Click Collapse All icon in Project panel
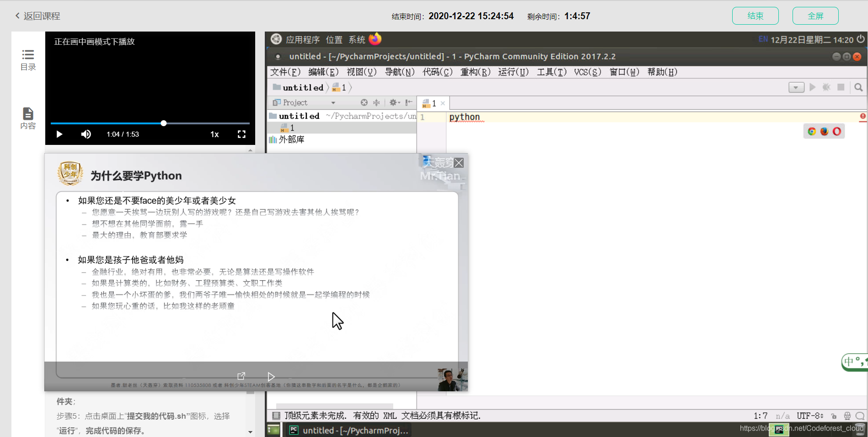 pos(376,103)
